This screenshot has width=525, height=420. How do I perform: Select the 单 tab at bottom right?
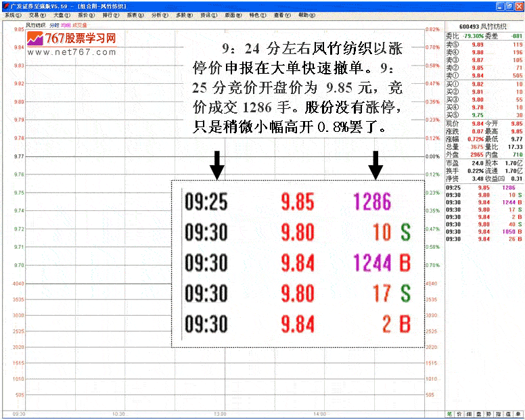(518, 413)
